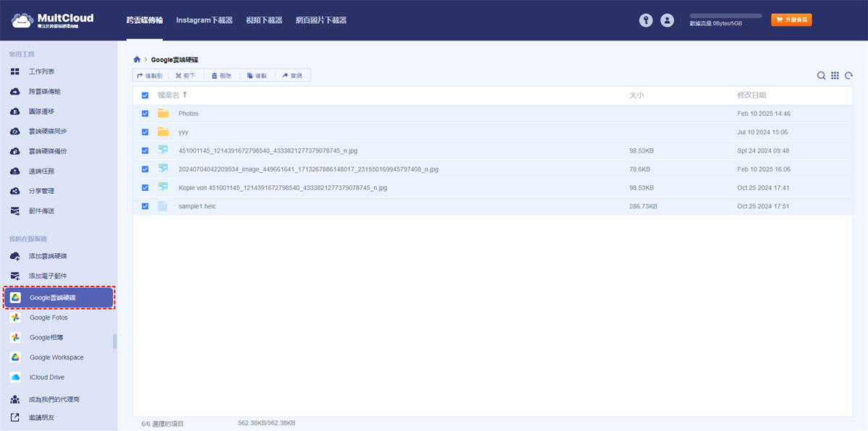868x431 pixels.
Task: Click the sidebar scrollbar handle
Action: pyautogui.click(x=114, y=341)
